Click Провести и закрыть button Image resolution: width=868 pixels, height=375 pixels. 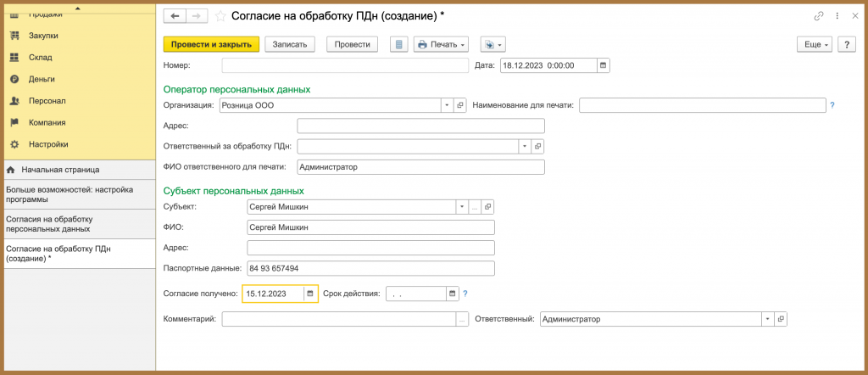pos(211,44)
